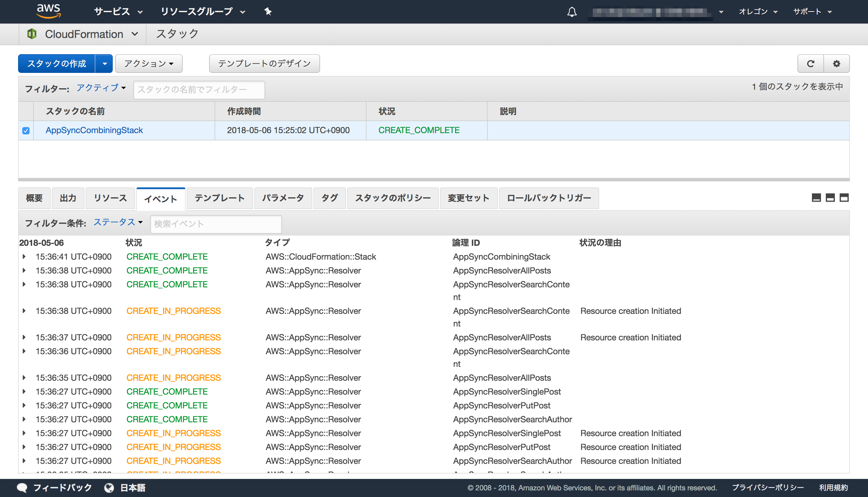Viewport: 868px width, 497px height.
Task: Click the スタックの作成 button
Action: (x=57, y=64)
